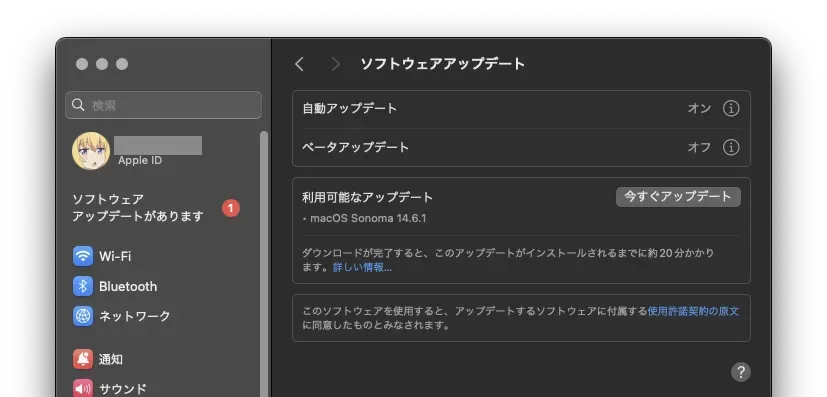Click the Apple ID label

[x=140, y=160]
